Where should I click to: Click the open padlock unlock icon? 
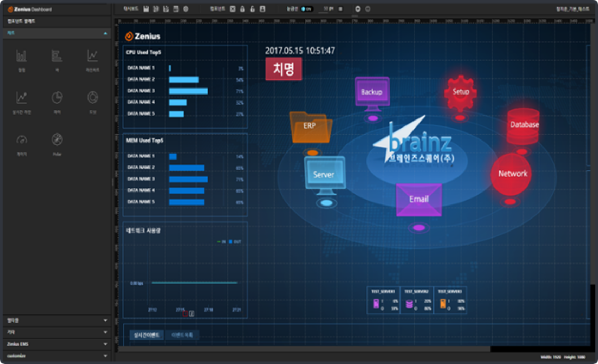[x=252, y=9]
